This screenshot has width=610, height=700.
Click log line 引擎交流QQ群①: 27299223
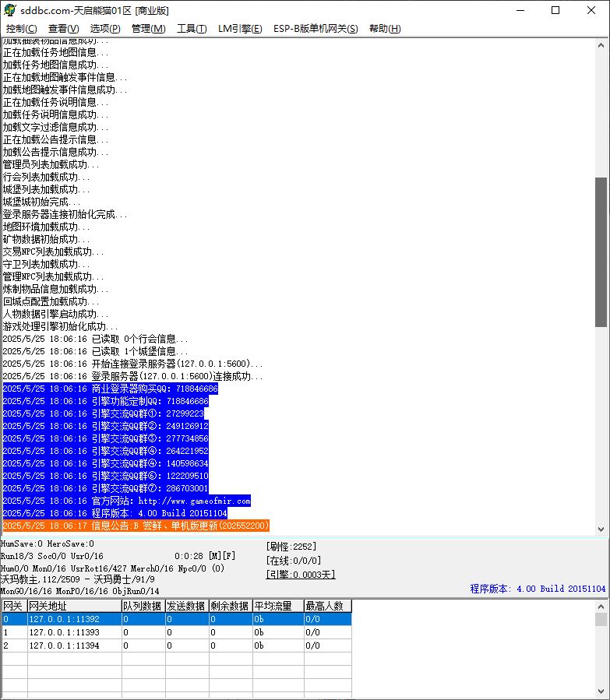click(104, 413)
